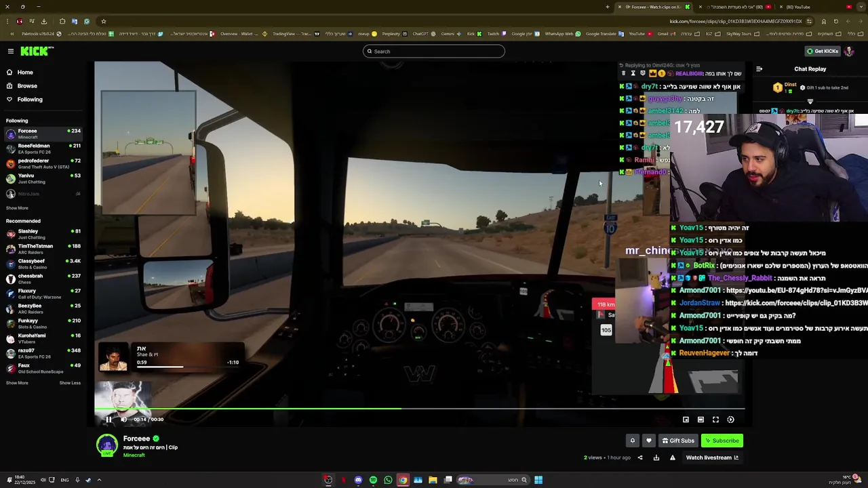Click the green Subscribe button
This screenshot has height=488, width=868.
click(722, 441)
